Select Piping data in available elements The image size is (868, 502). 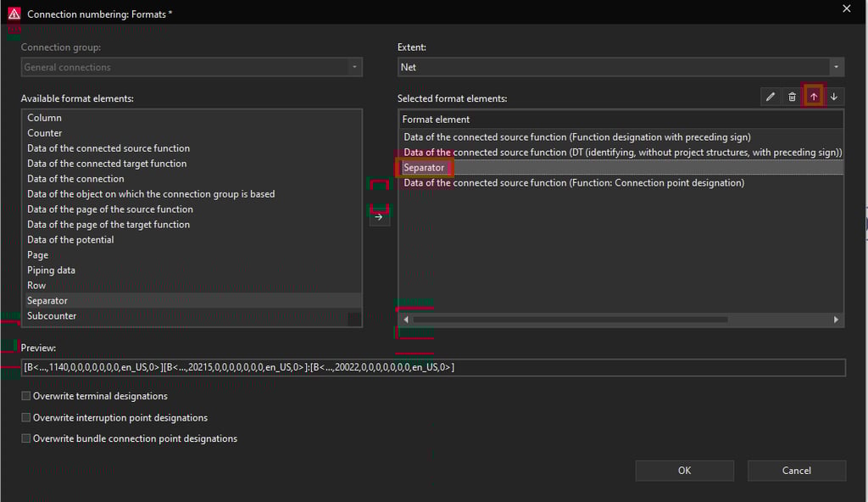(x=192, y=271)
